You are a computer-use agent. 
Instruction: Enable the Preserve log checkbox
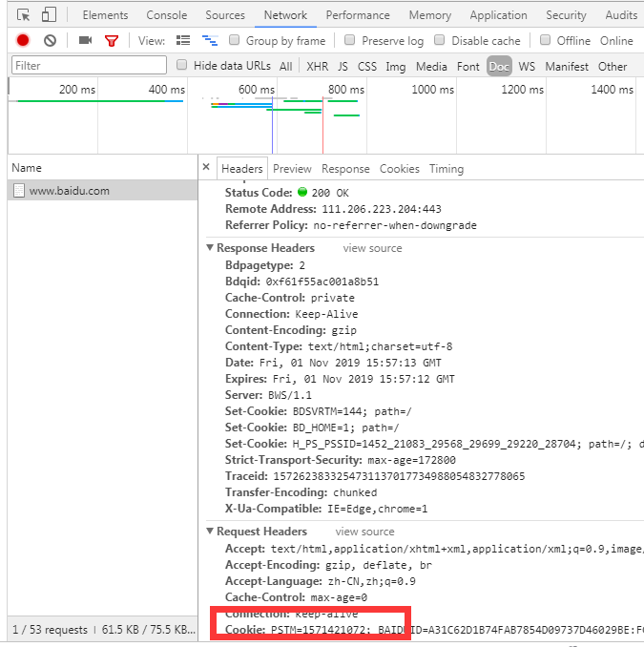point(349,40)
